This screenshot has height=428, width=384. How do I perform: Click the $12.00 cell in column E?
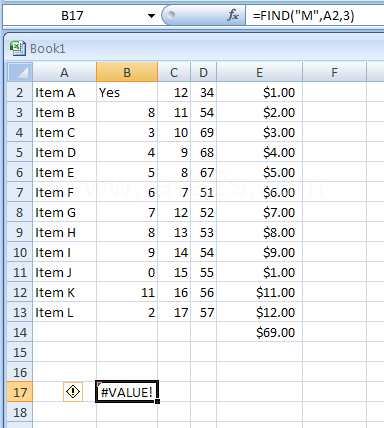pos(259,312)
